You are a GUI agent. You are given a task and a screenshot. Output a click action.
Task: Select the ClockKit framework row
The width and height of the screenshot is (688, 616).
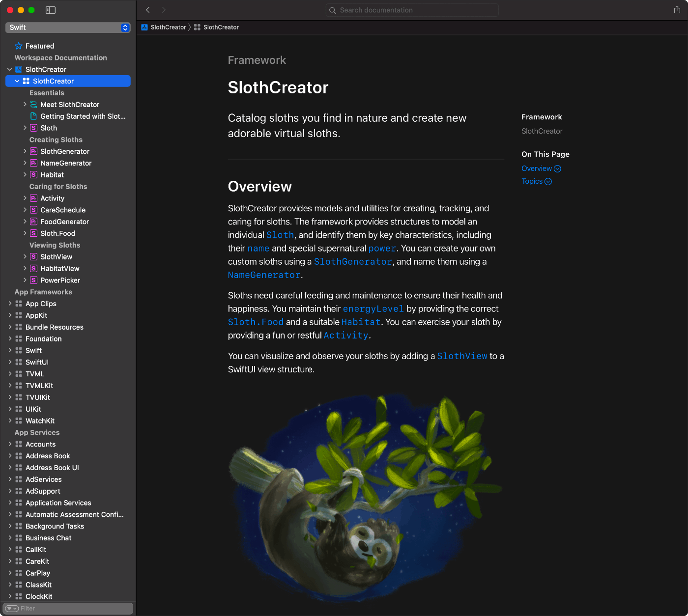pos(68,596)
